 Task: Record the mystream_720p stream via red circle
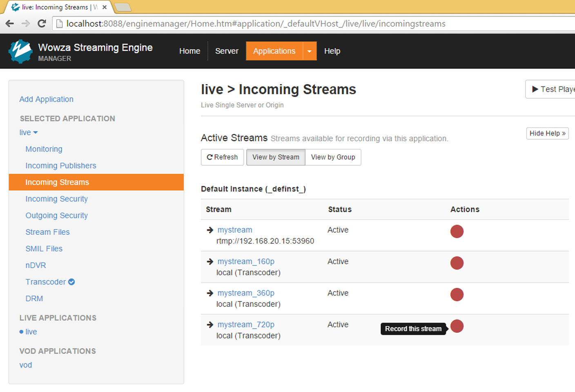tap(457, 326)
